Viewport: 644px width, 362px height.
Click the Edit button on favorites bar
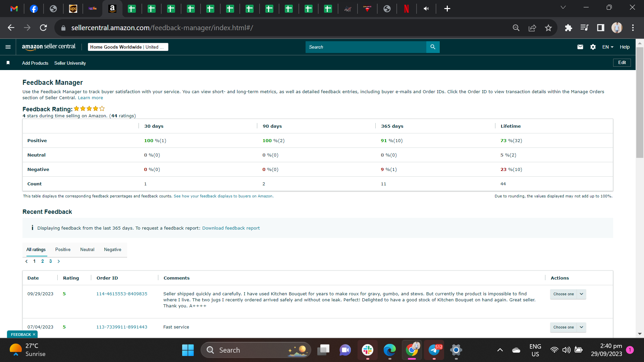click(x=622, y=63)
